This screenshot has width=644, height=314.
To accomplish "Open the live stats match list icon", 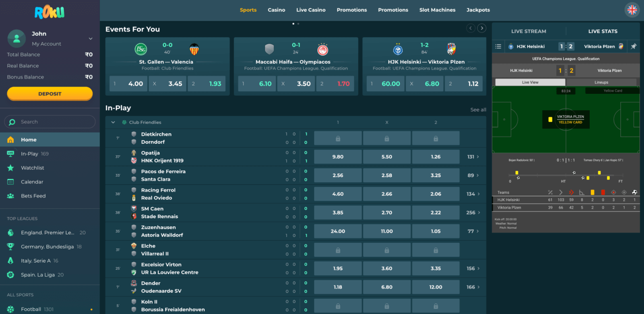I will click(x=498, y=46).
